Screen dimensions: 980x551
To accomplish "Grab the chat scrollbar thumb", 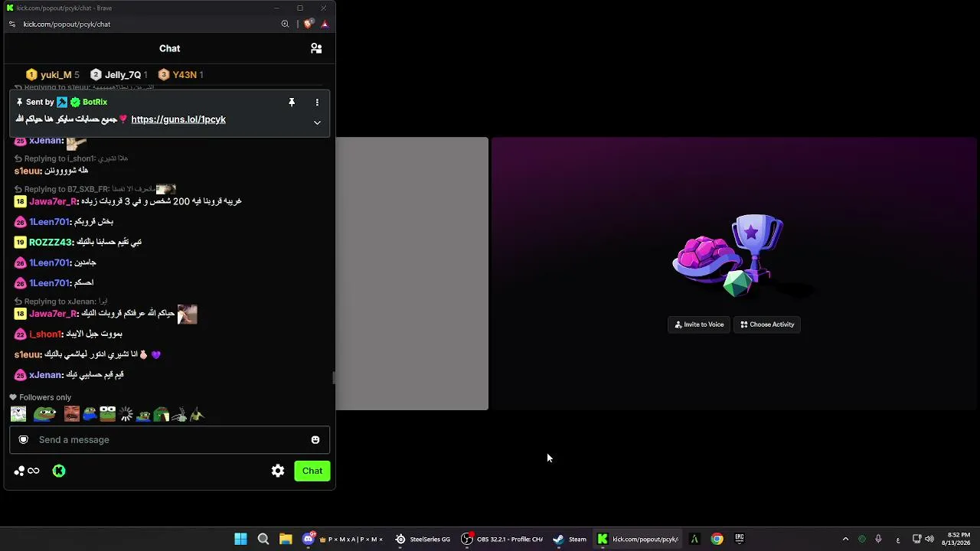I will [x=333, y=377].
